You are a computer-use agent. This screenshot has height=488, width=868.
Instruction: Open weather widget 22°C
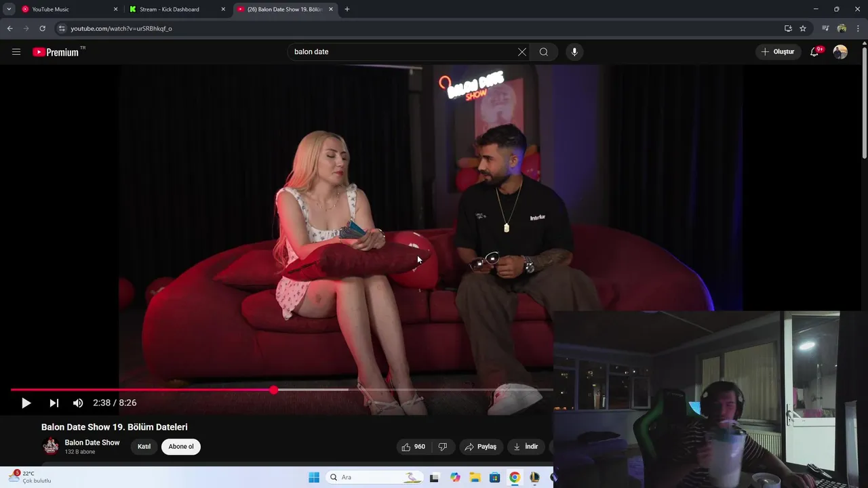(x=31, y=477)
